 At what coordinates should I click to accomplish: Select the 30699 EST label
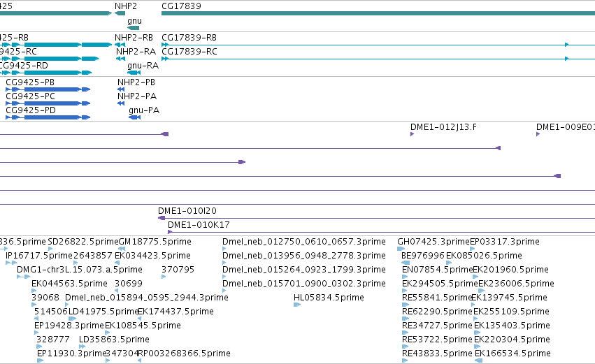point(129,284)
